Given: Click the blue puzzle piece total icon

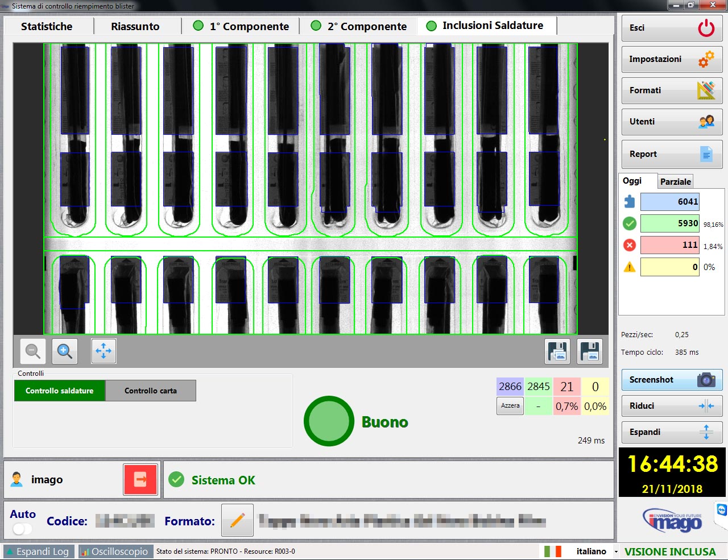Looking at the screenshot, I should tap(630, 202).
